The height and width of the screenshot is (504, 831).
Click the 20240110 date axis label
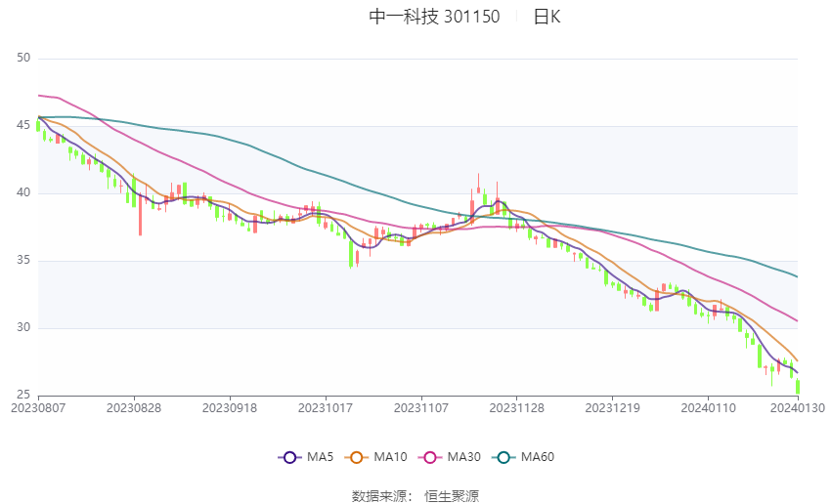point(708,408)
